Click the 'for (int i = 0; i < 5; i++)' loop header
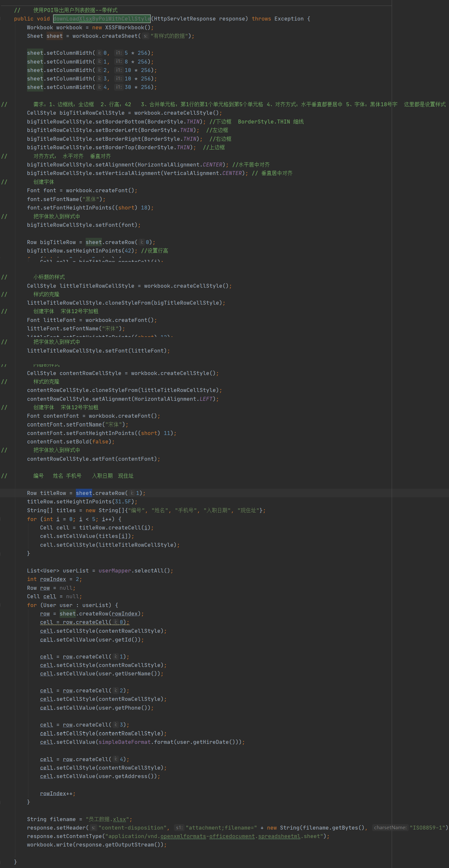The height and width of the screenshot is (868, 449). (x=74, y=519)
